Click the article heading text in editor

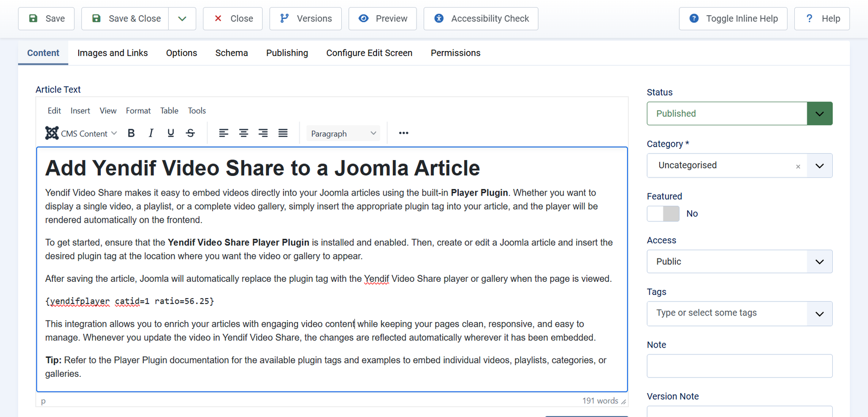(263, 168)
